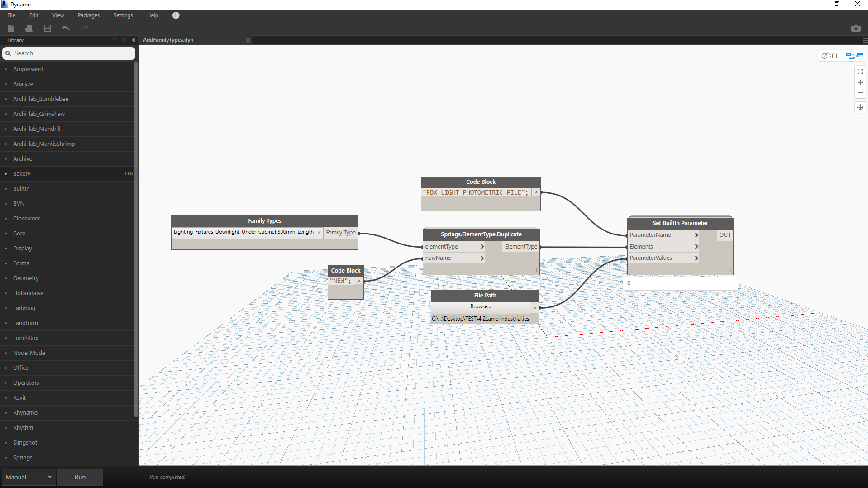Click the FBX_LIGHT_PHOTOMETRIC_FILE code text
The height and width of the screenshot is (488, 868).
point(476,193)
